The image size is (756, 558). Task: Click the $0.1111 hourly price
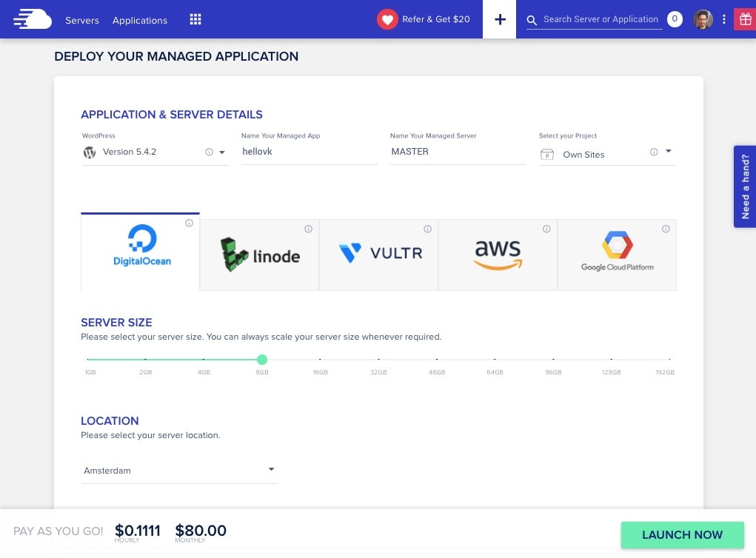(x=138, y=531)
